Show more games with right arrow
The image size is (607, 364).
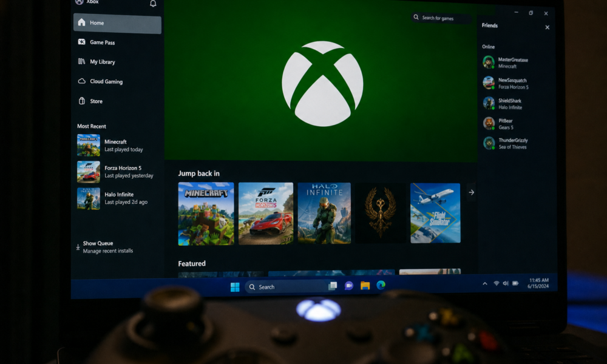(471, 192)
